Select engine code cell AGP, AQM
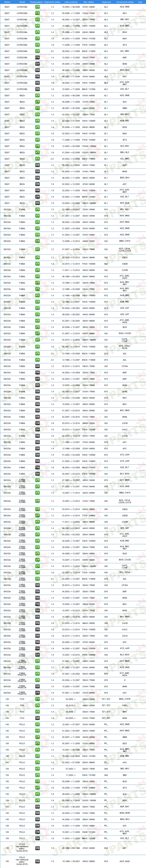The width and height of the screenshot is (146, 868). pos(125,861)
